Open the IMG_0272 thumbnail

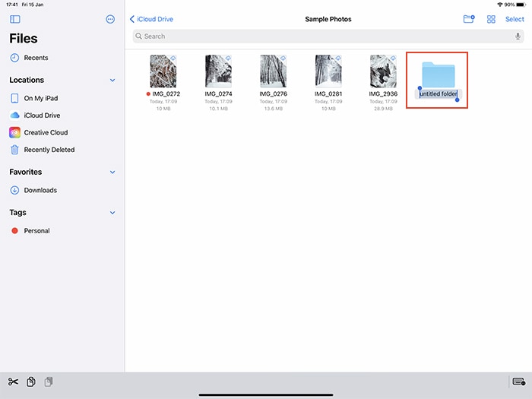(x=163, y=71)
